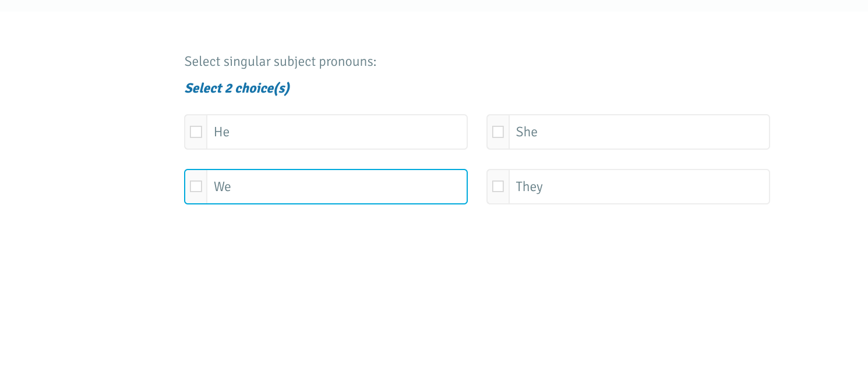Tick the She checkbox
This screenshot has height=385, width=868.
(x=498, y=132)
